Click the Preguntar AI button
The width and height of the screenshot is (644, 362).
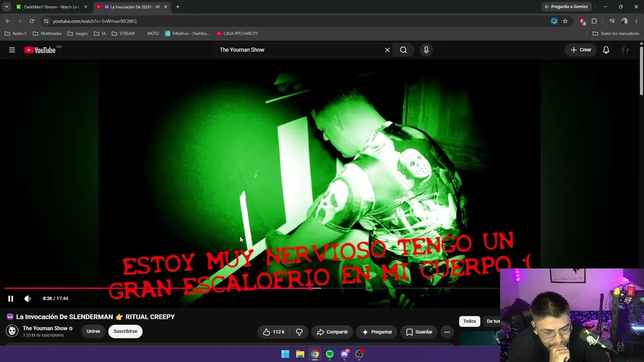click(x=377, y=332)
